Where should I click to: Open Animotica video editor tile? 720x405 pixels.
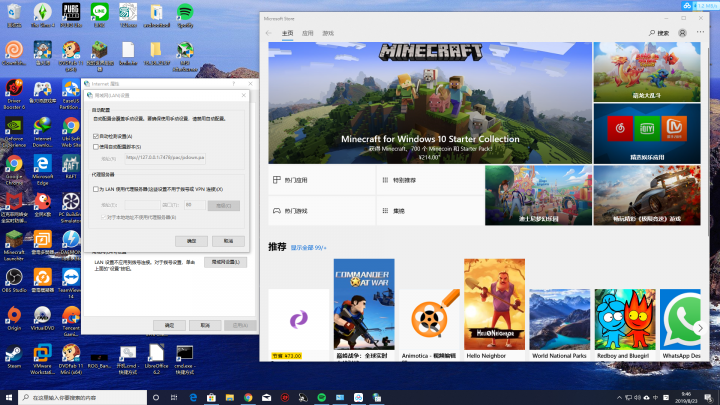pos(429,324)
